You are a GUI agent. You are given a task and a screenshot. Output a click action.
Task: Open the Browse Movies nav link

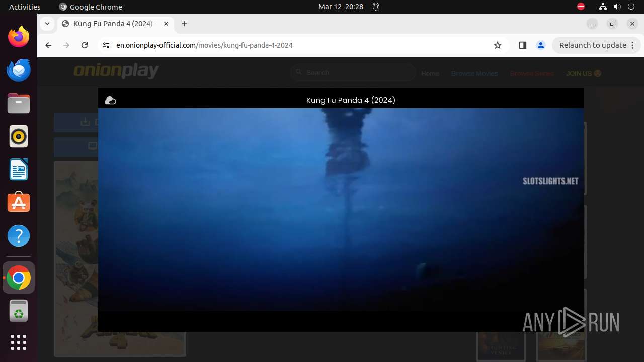click(474, 73)
